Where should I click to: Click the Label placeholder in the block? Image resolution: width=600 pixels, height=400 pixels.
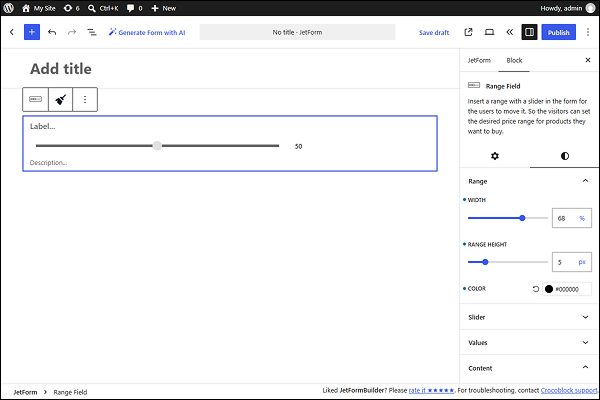pyautogui.click(x=42, y=126)
